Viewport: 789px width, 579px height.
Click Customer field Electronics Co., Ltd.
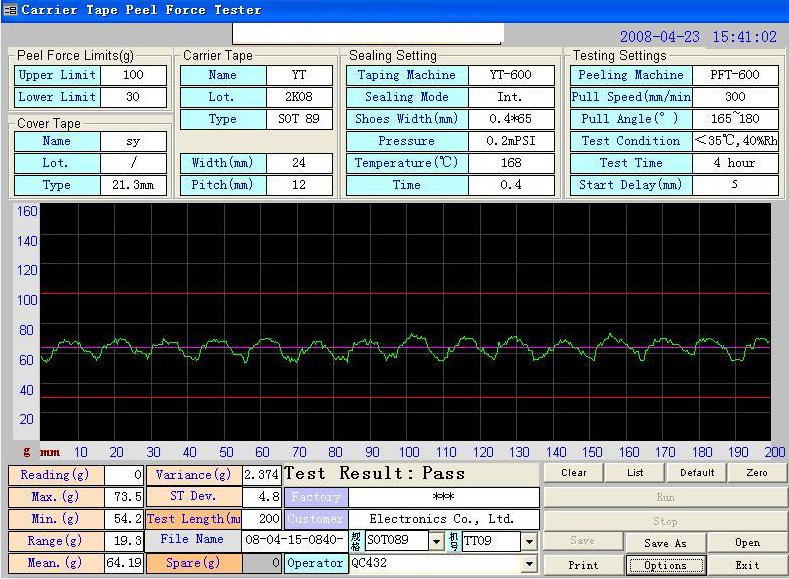pyautogui.click(x=443, y=519)
